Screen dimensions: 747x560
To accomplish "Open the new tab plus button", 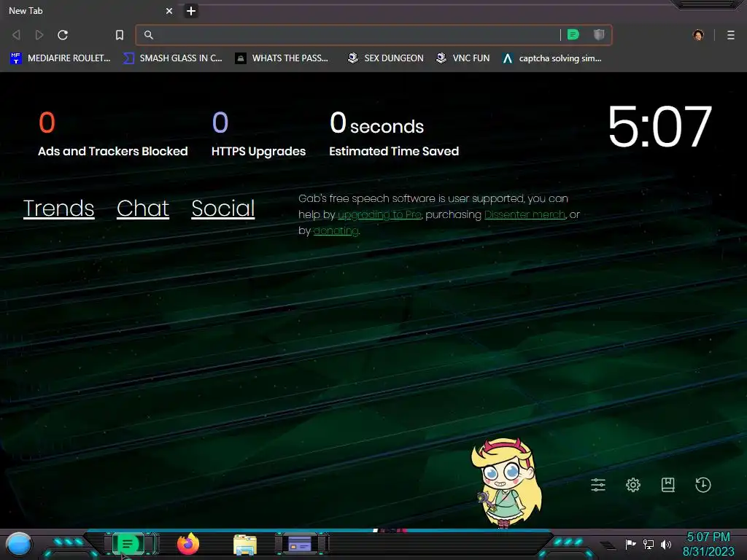I will (191, 11).
